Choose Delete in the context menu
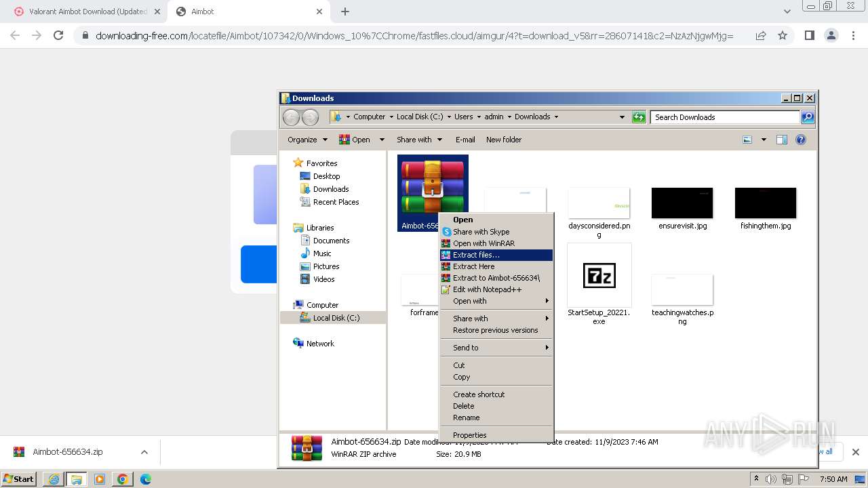The image size is (868, 488). pos(496,406)
